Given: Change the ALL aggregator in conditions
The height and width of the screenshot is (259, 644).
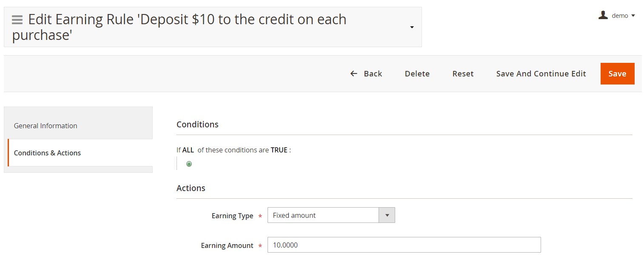Looking at the screenshot, I should point(188,150).
